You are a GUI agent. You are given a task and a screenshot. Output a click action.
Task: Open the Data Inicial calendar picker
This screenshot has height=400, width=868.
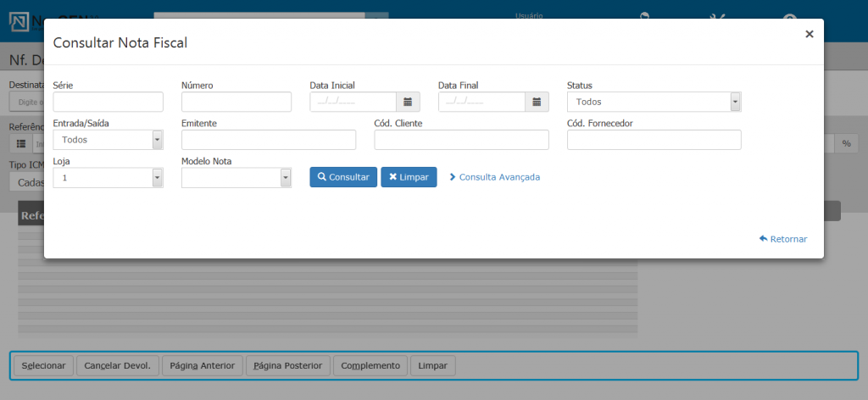pyautogui.click(x=408, y=102)
